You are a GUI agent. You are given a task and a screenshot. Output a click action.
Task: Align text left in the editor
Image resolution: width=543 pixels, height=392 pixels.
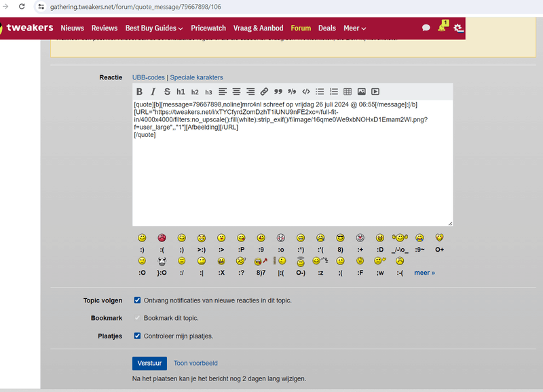(x=223, y=92)
